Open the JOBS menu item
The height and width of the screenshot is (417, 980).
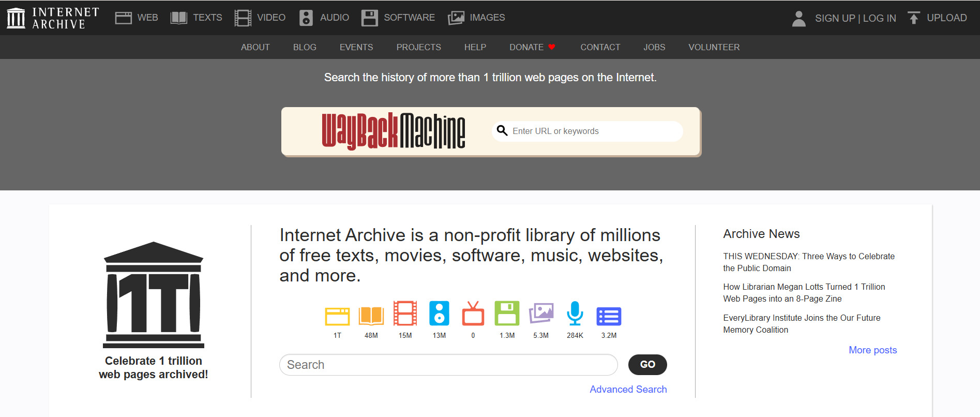654,47
